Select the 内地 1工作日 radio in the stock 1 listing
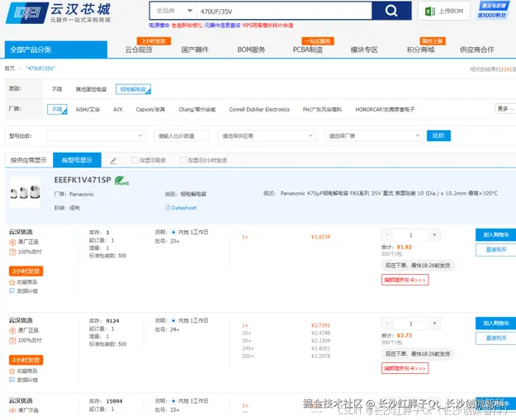Image resolution: width=516 pixels, height=420 pixels. (x=173, y=232)
